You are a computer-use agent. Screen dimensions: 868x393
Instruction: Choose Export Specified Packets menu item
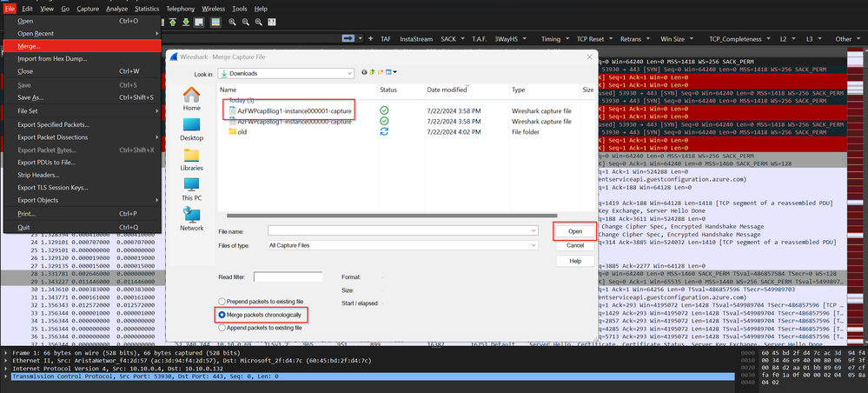pyautogui.click(x=82, y=124)
